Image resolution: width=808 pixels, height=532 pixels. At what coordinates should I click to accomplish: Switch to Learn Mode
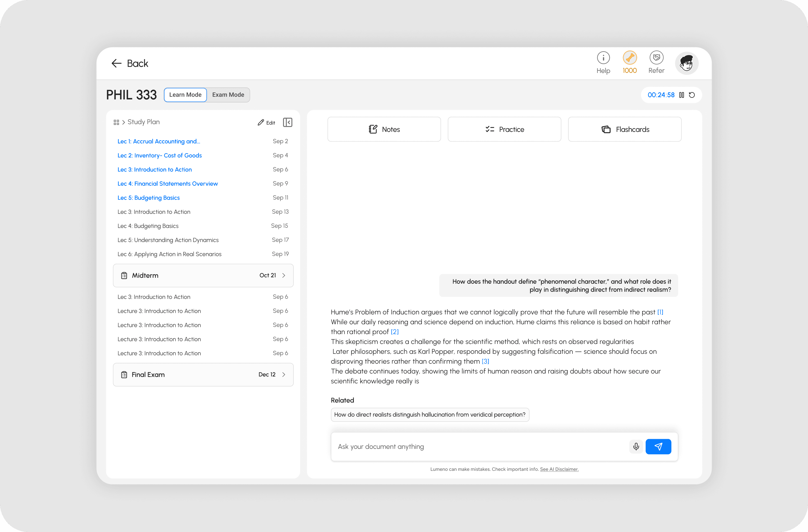coord(185,95)
